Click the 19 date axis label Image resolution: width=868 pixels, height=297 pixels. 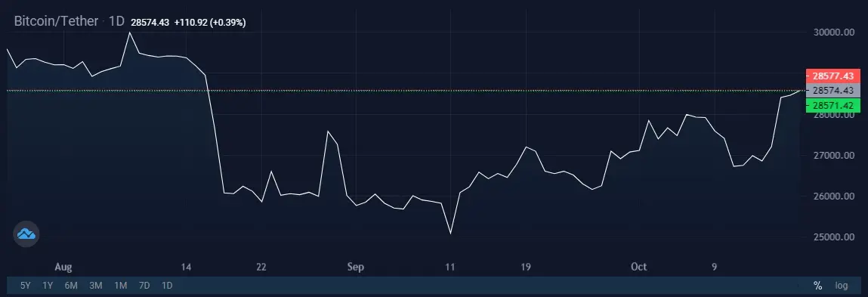(x=525, y=267)
